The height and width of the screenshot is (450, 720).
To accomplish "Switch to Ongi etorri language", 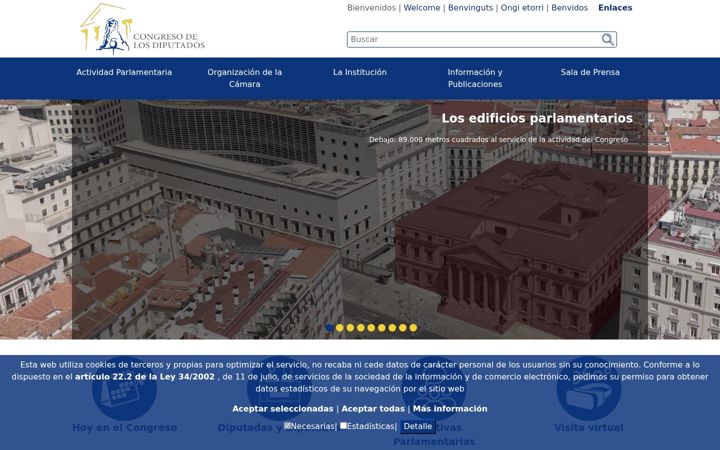I will 522,8.
